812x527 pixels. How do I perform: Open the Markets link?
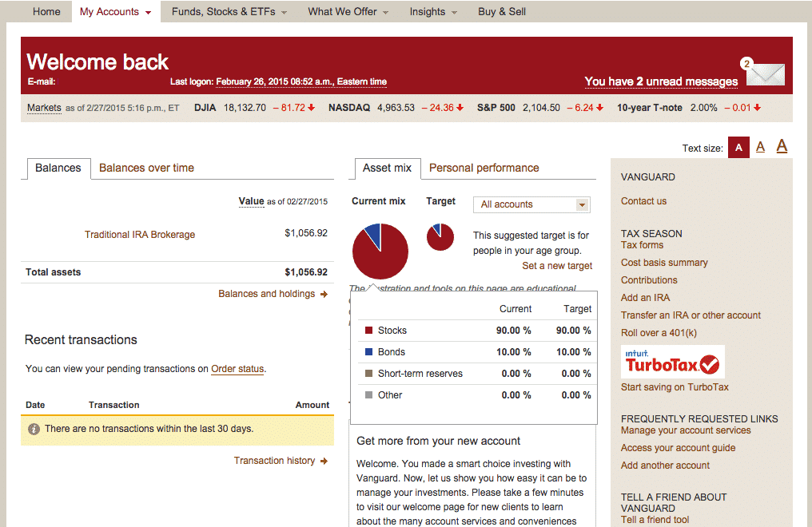point(44,108)
